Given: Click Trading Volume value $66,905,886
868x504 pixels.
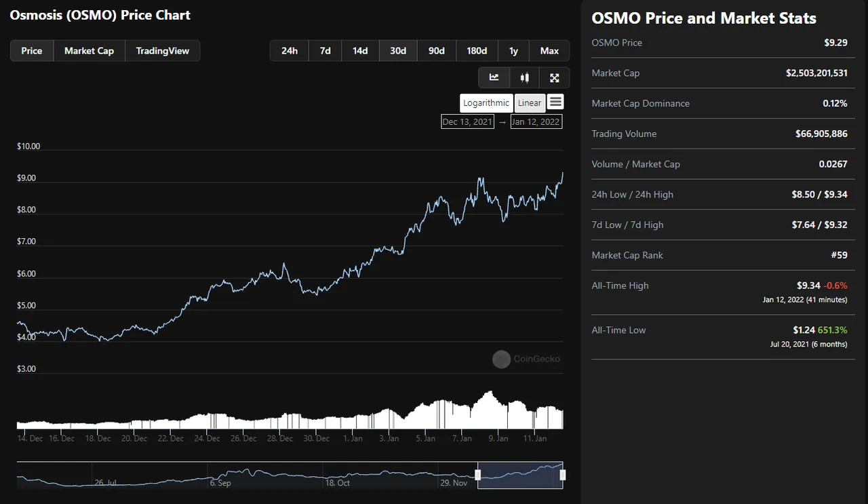Looking at the screenshot, I should click(821, 134).
